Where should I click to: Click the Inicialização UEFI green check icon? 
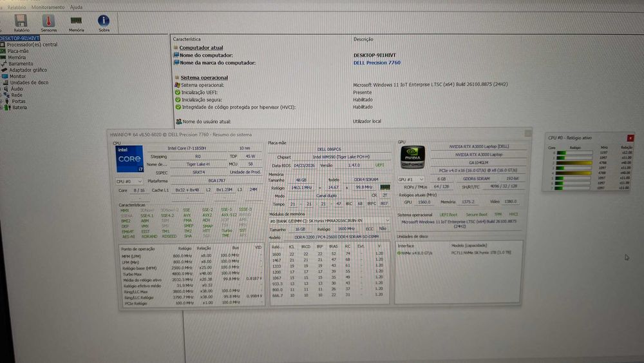tap(178, 92)
